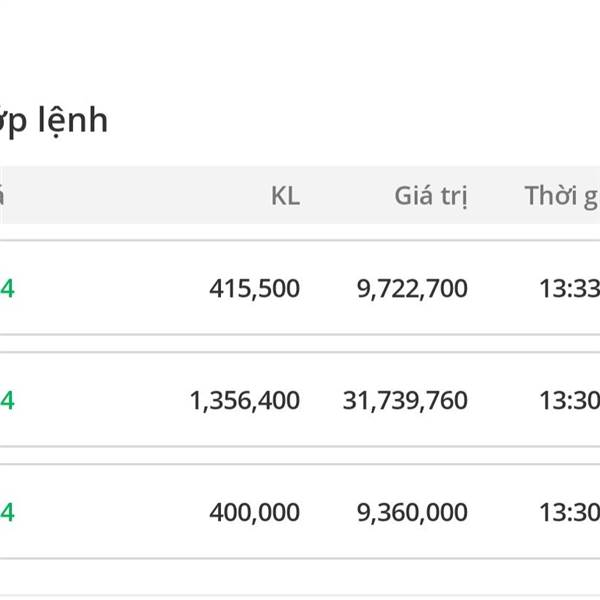Click the green price in the 415,500 row
This screenshot has width=600, height=600.
click(7, 288)
